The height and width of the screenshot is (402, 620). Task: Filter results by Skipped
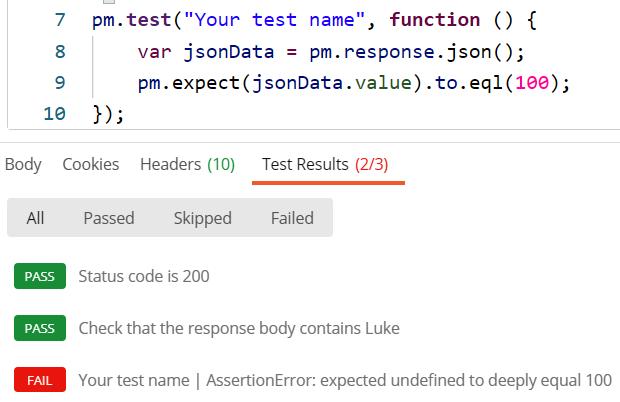click(x=202, y=218)
